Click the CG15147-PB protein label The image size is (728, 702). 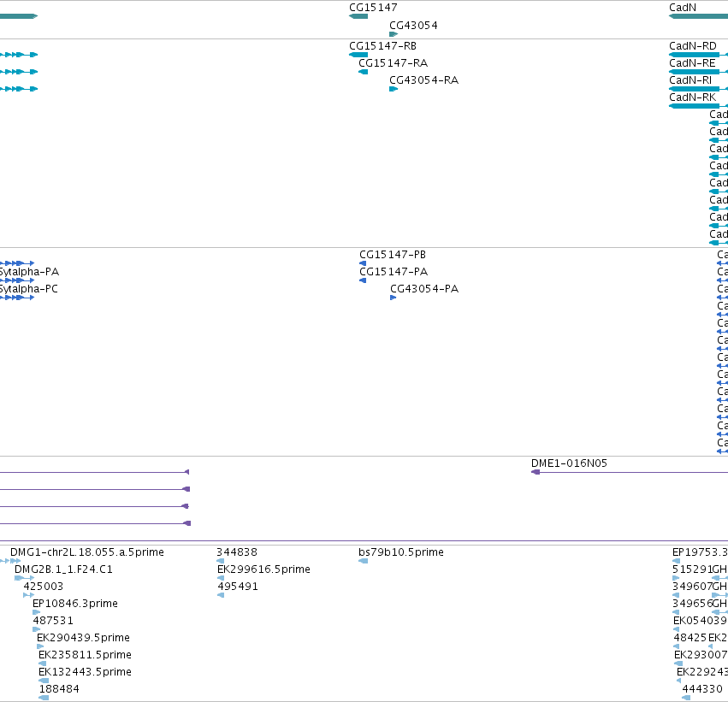click(x=393, y=255)
